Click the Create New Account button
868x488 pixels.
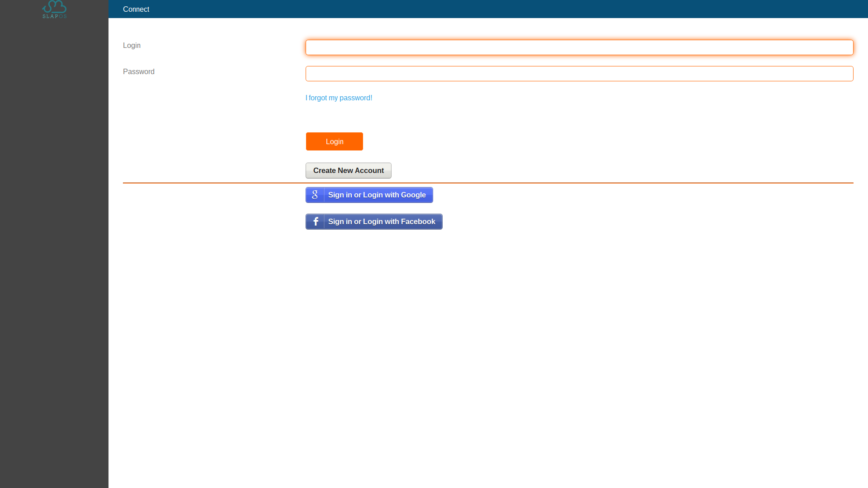click(x=348, y=170)
